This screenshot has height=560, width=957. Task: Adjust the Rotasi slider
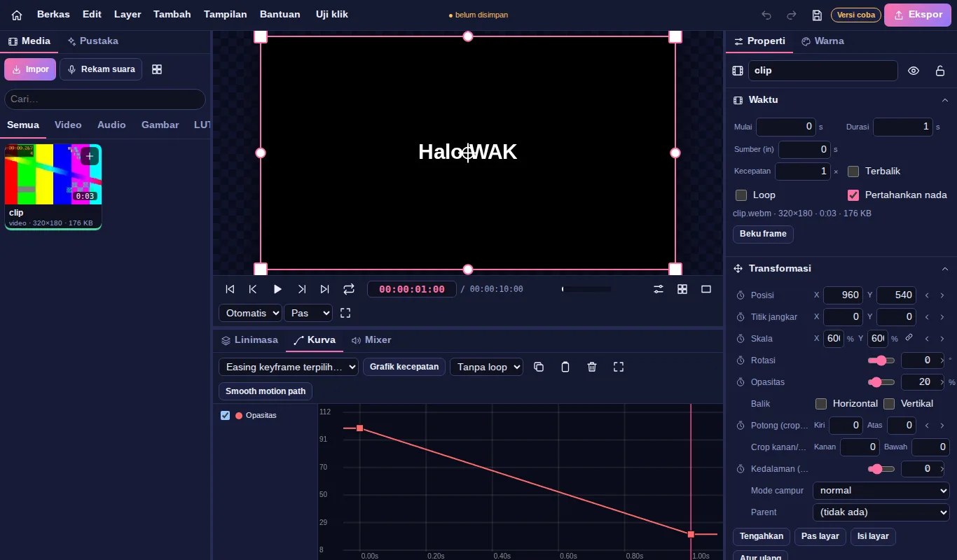(x=881, y=360)
